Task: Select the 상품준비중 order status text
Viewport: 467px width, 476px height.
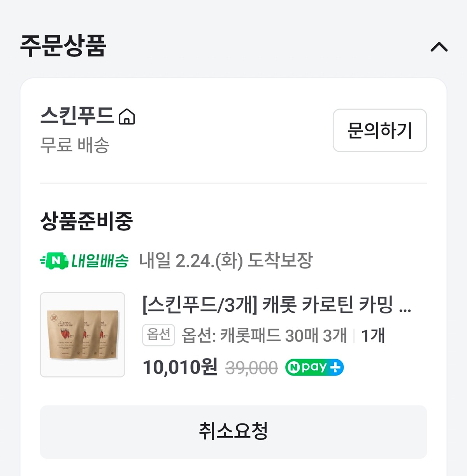Action: click(x=86, y=221)
